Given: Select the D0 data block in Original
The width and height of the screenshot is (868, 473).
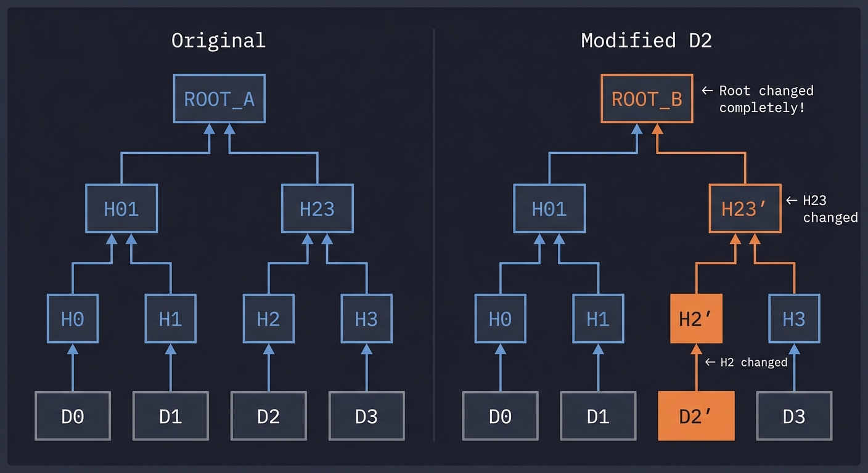Looking at the screenshot, I should pyautogui.click(x=73, y=416).
